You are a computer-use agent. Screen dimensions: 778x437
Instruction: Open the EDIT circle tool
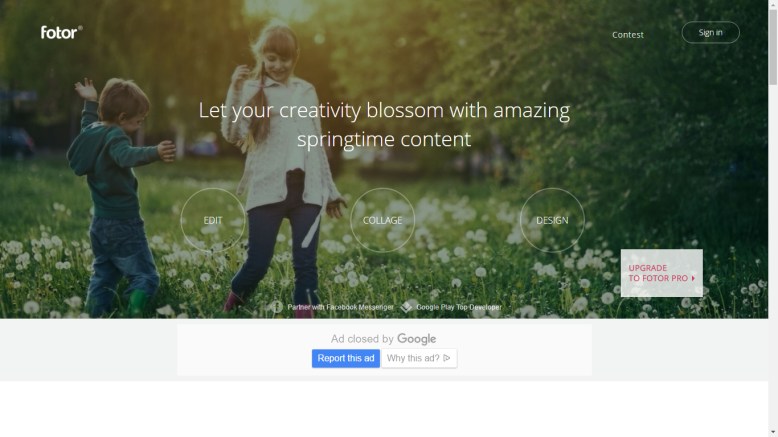pos(213,220)
